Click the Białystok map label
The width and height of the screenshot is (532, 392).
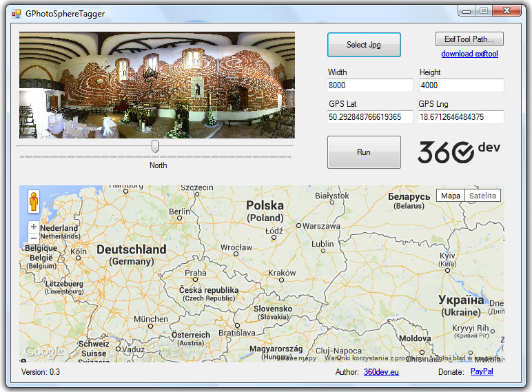(332, 196)
